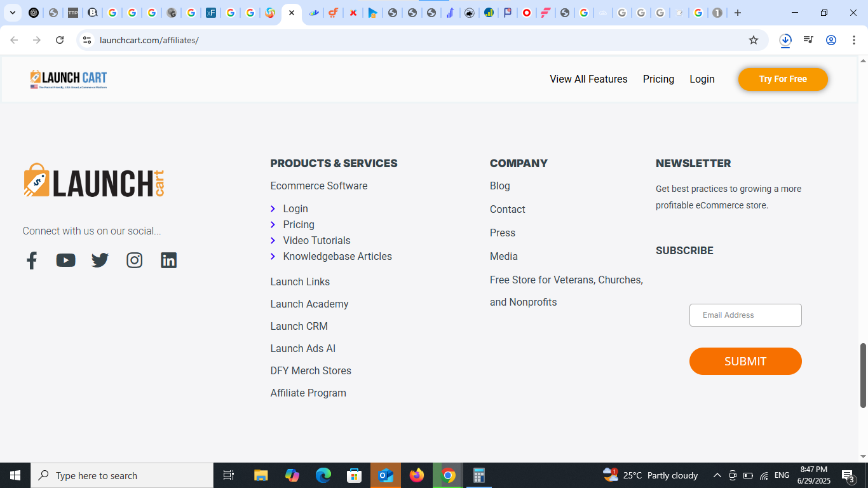Show hidden system tray icons chevron
The image size is (868, 488).
point(717,475)
